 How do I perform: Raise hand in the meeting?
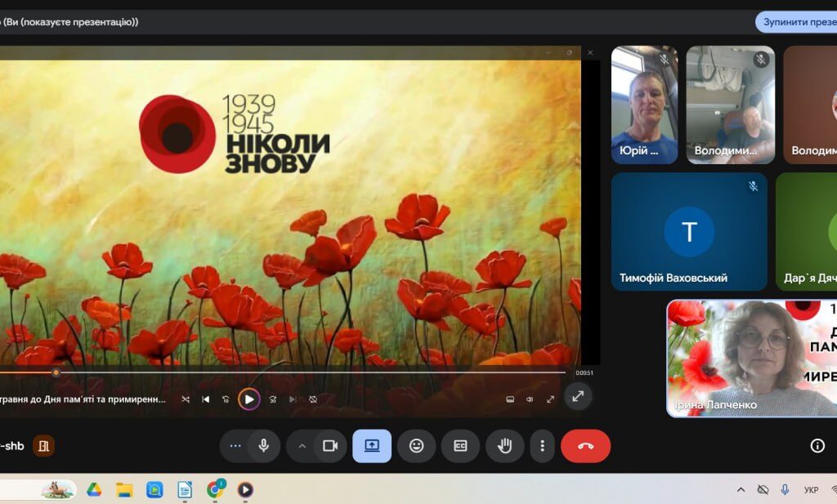click(x=504, y=446)
